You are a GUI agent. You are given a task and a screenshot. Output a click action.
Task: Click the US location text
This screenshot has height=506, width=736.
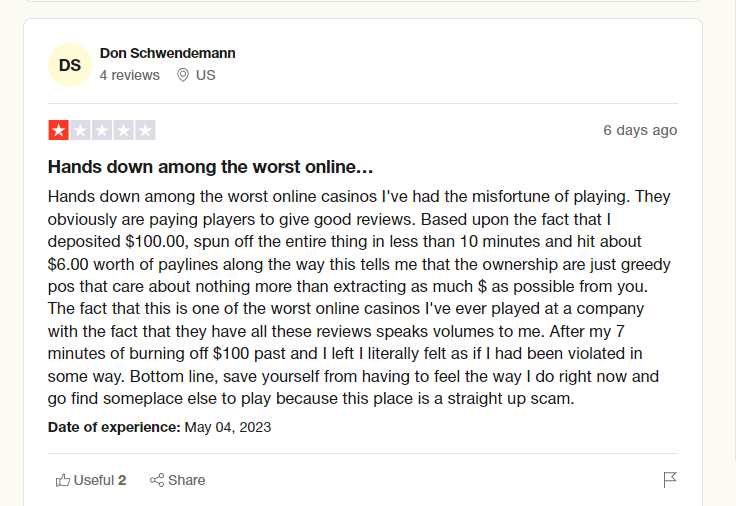point(206,75)
